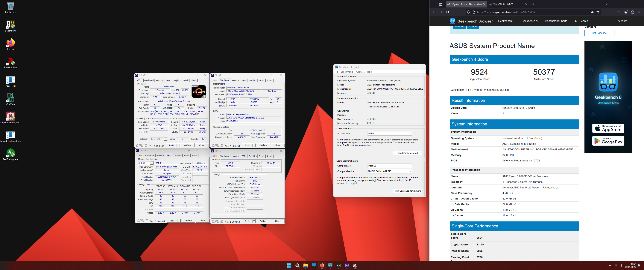Switch to the CPU-Z chip taskbar icon

(347, 265)
